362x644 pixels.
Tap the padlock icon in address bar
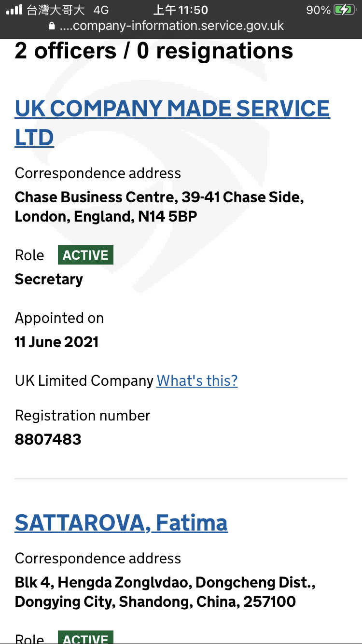(x=52, y=26)
